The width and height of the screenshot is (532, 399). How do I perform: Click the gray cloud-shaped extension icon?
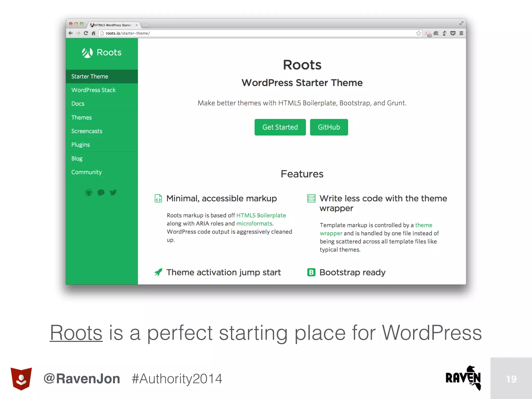coord(436,33)
